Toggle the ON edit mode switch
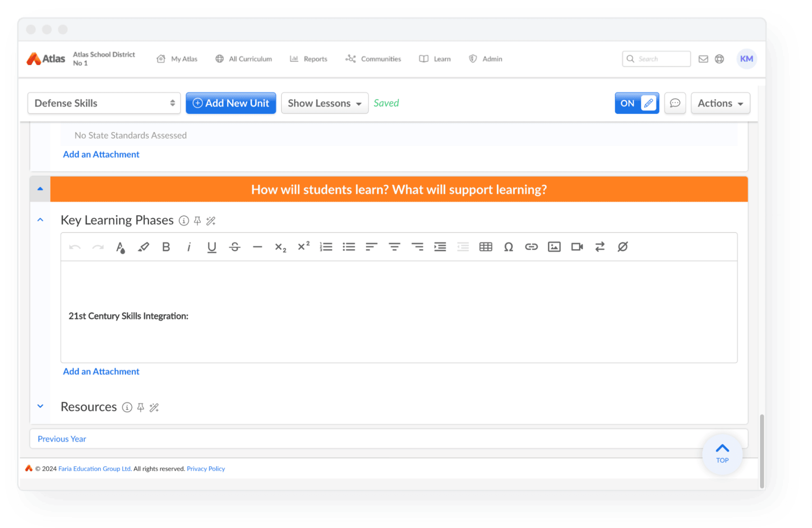The height and width of the screenshot is (528, 812). tap(637, 103)
